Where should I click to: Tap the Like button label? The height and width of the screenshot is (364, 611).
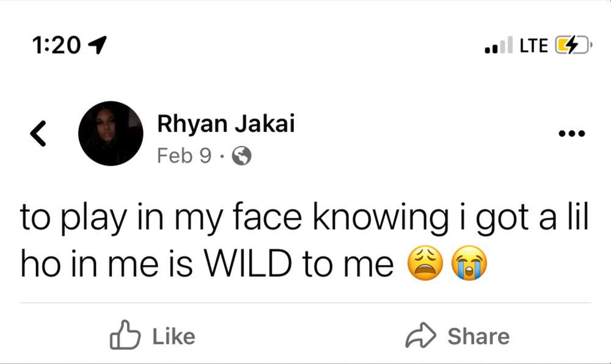point(174,337)
